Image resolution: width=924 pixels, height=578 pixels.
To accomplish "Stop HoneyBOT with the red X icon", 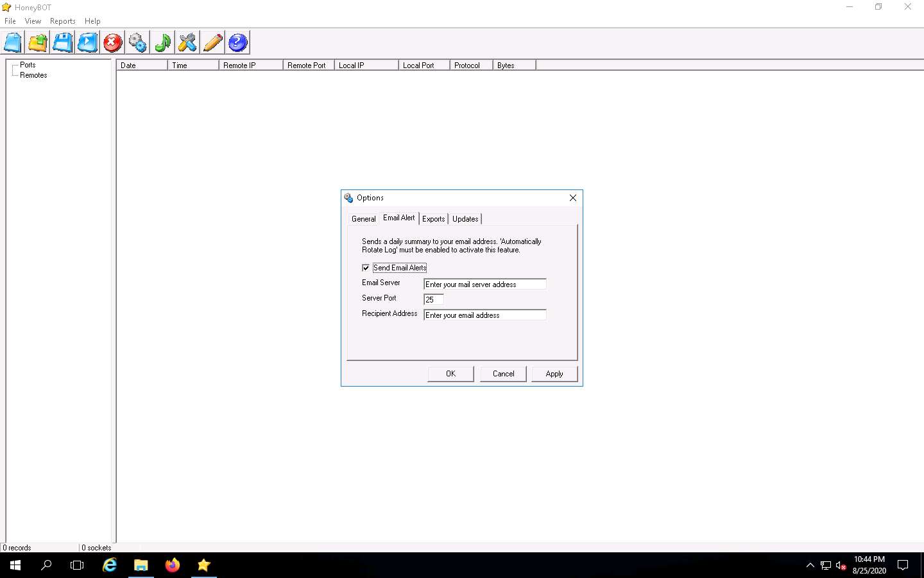I will pos(113,43).
